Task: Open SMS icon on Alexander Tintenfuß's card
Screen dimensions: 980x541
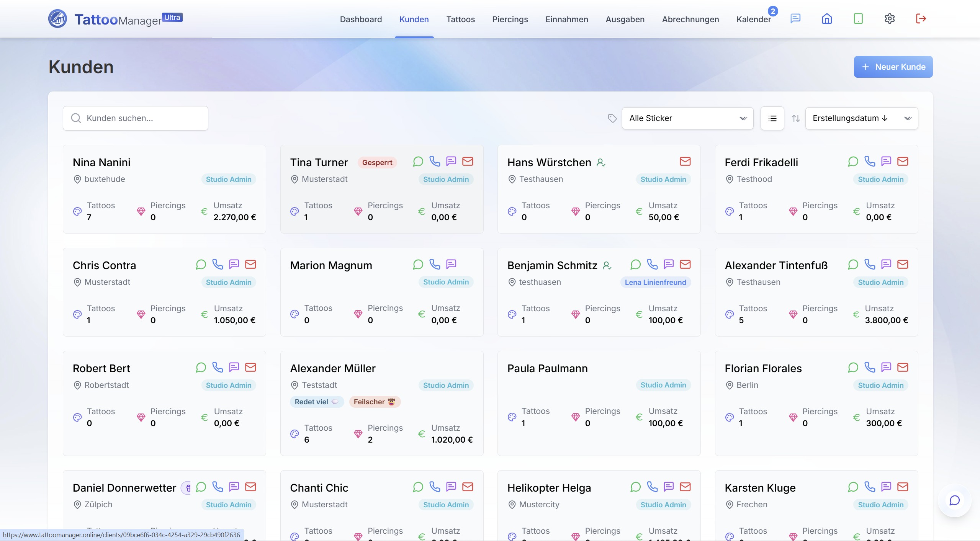Action: (x=886, y=264)
